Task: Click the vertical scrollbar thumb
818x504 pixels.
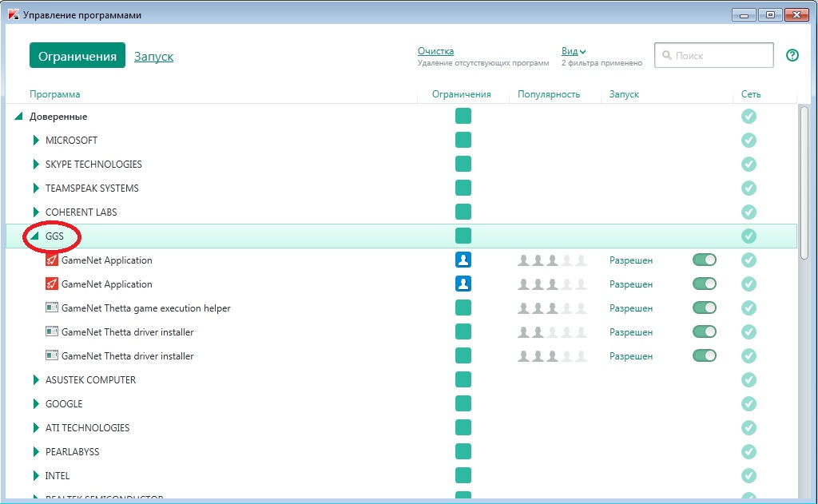Action: point(804,181)
